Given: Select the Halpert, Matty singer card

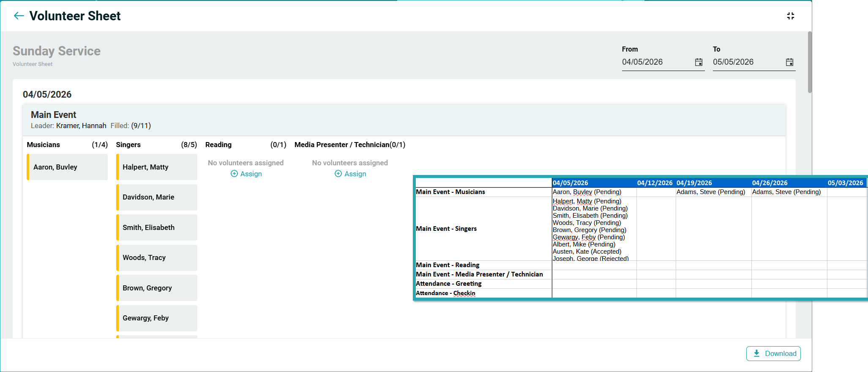Looking at the screenshot, I should (157, 167).
